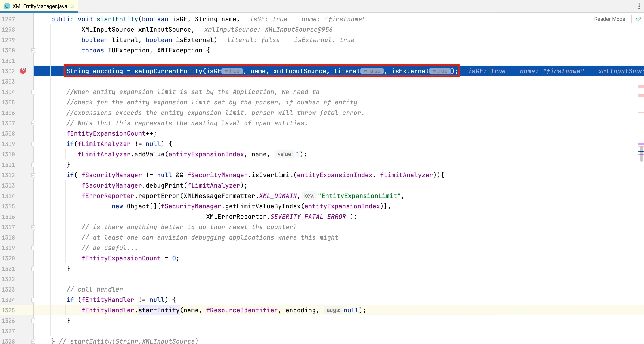
Task: Collapse method fold marker at line 1300
Action: coord(33,51)
